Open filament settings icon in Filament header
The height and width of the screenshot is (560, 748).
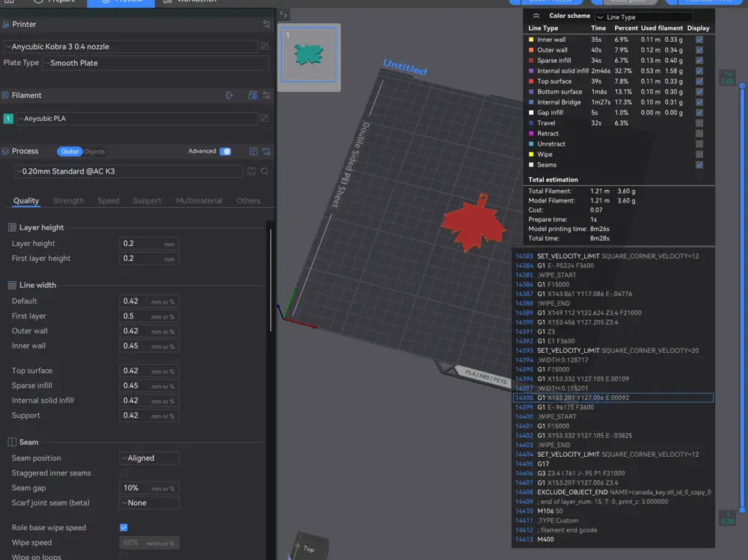tap(266, 96)
